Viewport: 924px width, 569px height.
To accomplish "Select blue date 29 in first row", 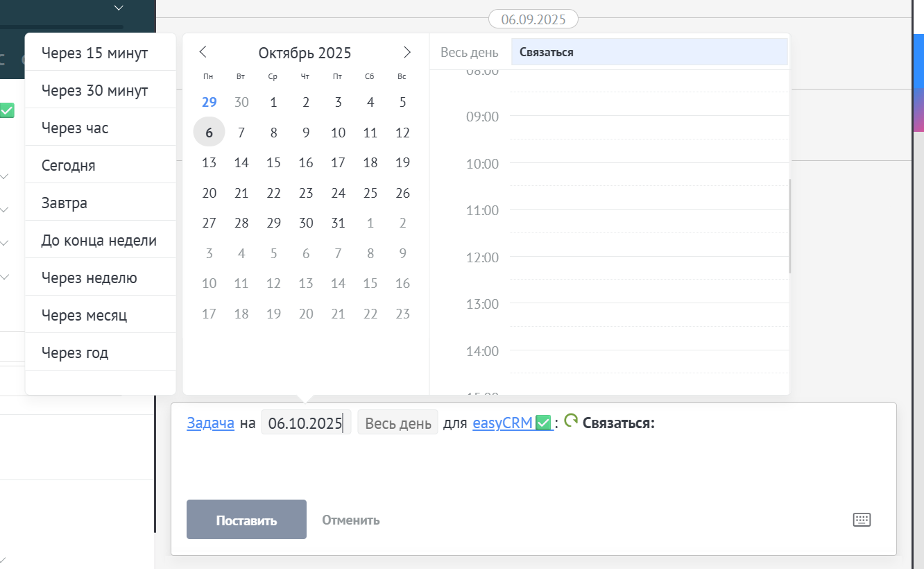I will pyautogui.click(x=209, y=102).
